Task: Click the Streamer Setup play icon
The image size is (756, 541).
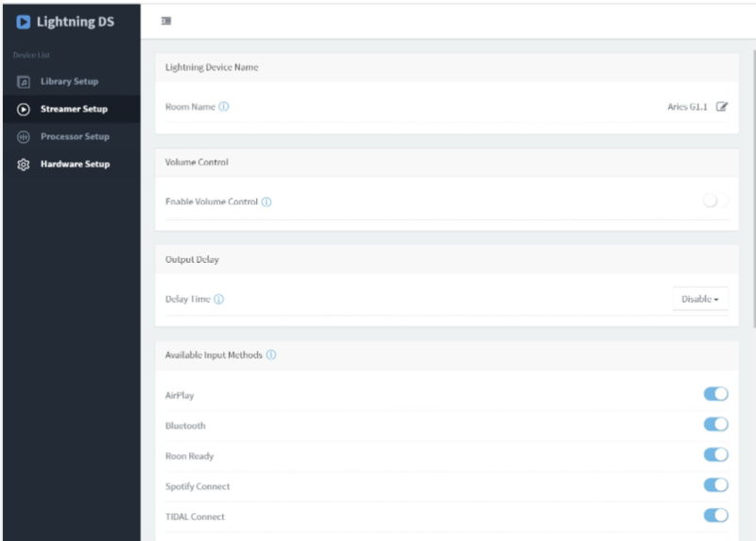Action: click(x=23, y=109)
